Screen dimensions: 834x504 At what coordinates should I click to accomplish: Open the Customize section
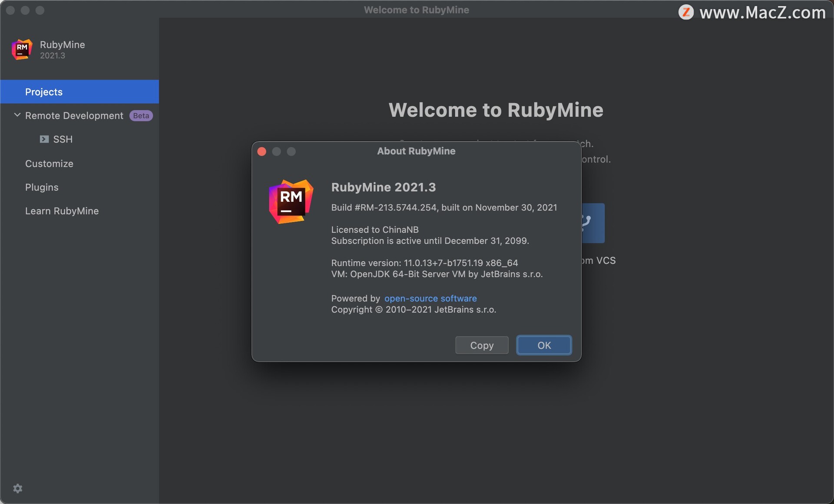pos(49,164)
